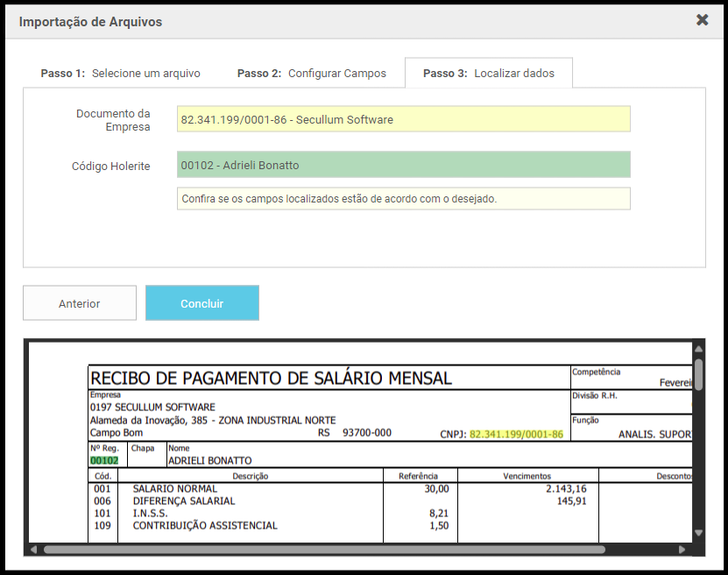Click the SALARIO NORMAL row in receipt
728x575 pixels.
(174, 489)
